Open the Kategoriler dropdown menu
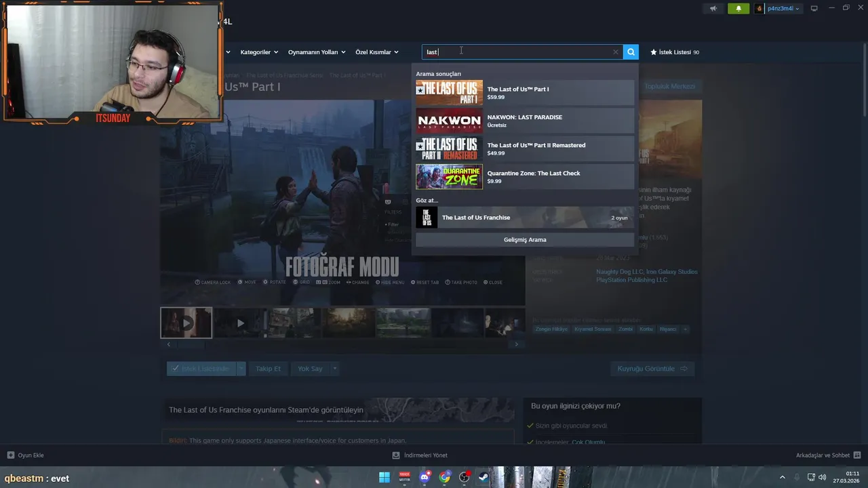Screen dimensions: 868x488 pyautogui.click(x=258, y=52)
